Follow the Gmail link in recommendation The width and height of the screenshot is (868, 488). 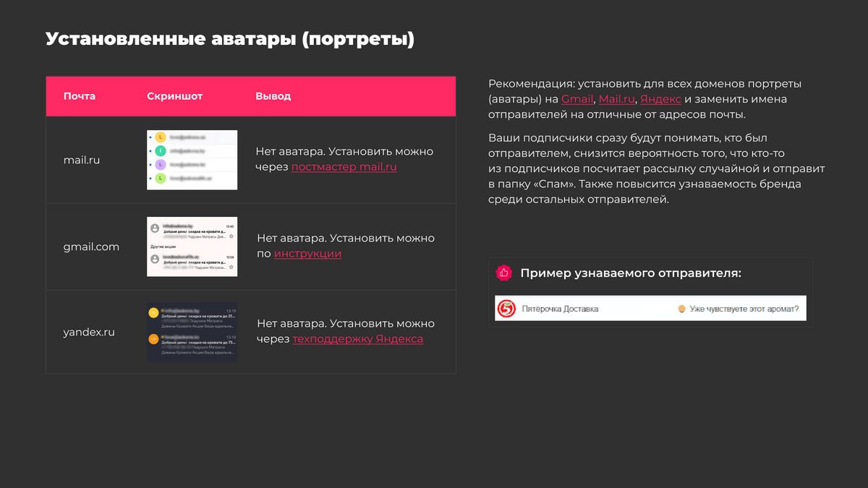(x=577, y=99)
